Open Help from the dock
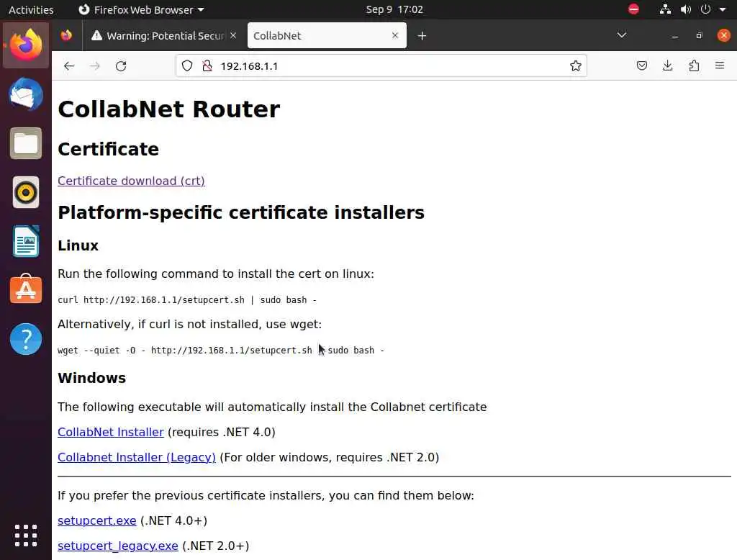The width and height of the screenshot is (737, 560). click(x=26, y=339)
